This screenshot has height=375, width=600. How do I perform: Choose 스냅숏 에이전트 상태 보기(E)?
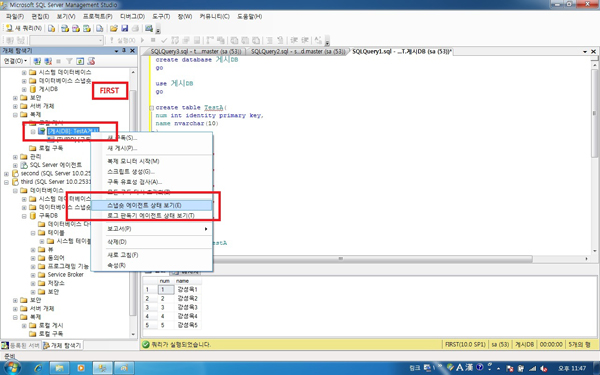click(x=152, y=205)
